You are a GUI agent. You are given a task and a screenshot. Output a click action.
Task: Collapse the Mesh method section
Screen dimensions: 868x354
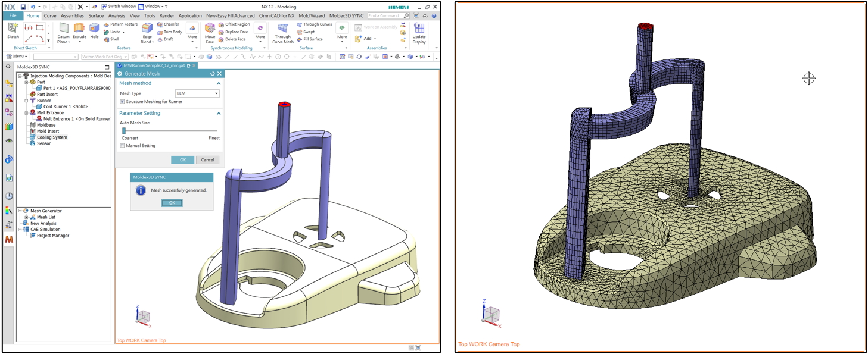click(219, 83)
